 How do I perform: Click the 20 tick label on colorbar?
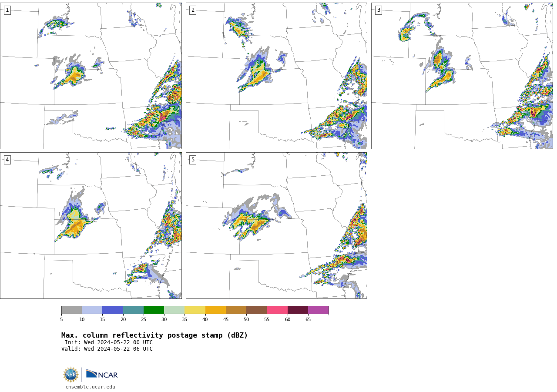pos(123,320)
